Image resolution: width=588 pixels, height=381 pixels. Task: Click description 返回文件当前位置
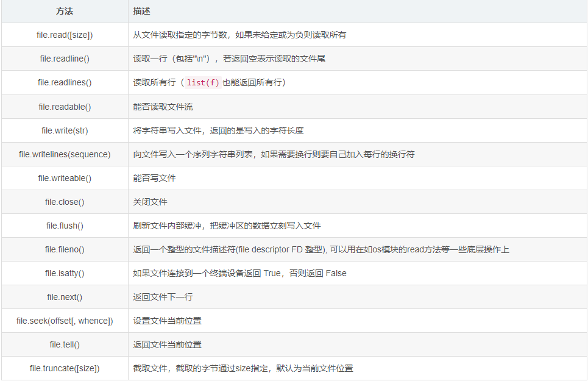167,344
